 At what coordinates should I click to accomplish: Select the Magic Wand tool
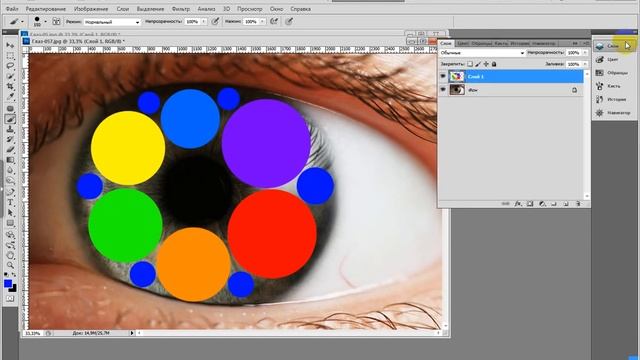(x=10, y=76)
